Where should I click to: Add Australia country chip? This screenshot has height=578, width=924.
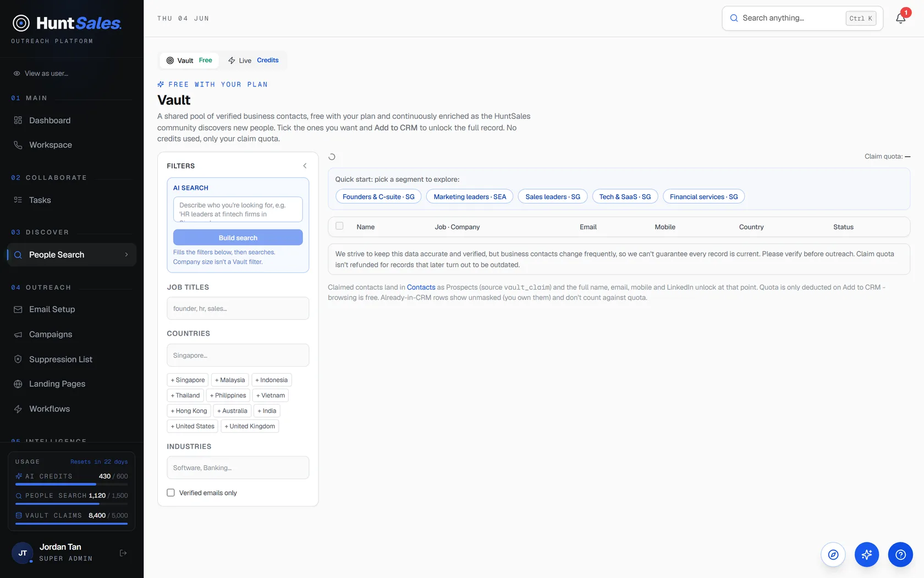pyautogui.click(x=232, y=411)
